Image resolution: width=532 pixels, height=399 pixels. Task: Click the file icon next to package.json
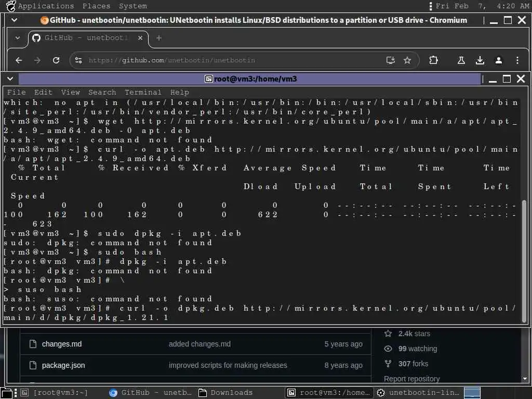click(33, 365)
